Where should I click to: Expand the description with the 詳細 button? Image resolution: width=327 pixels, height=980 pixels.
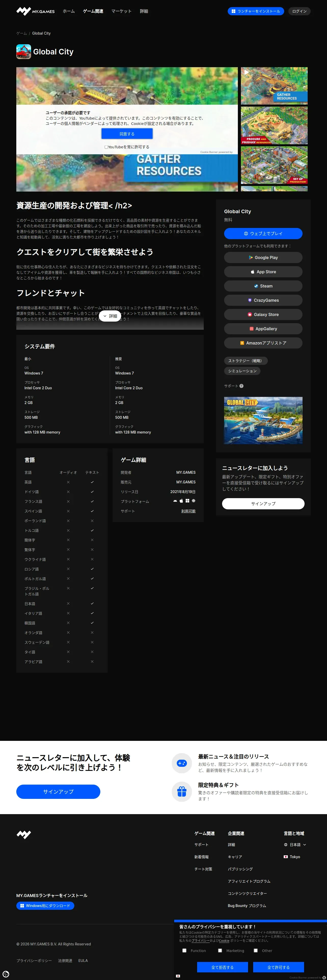pos(110,316)
